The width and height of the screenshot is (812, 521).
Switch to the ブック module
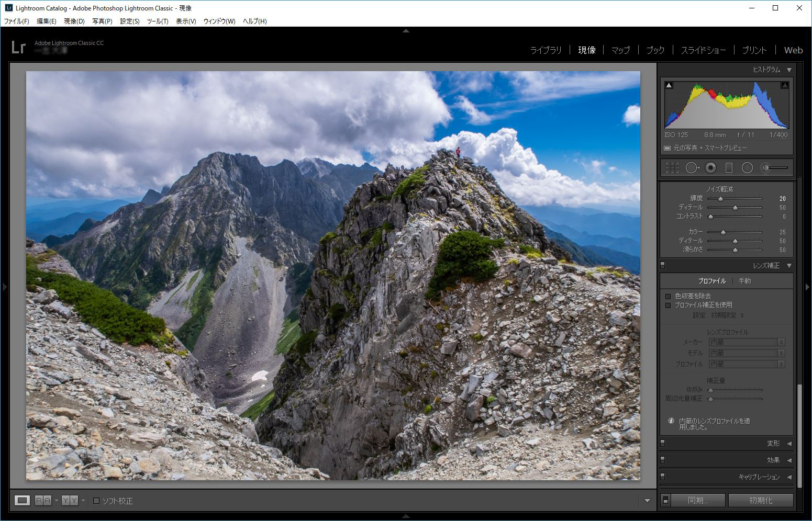[x=655, y=50]
